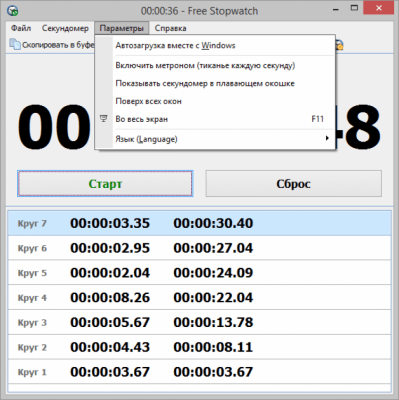Close the Free Stopwatch window

pyautogui.click(x=379, y=8)
